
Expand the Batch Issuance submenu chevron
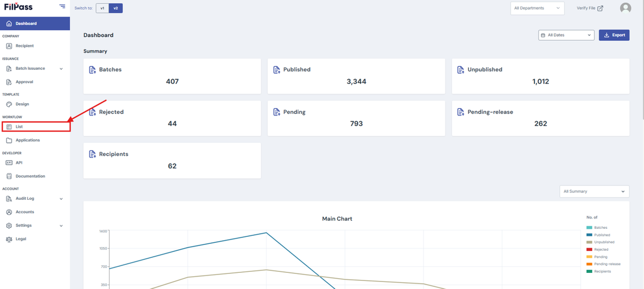(x=61, y=69)
